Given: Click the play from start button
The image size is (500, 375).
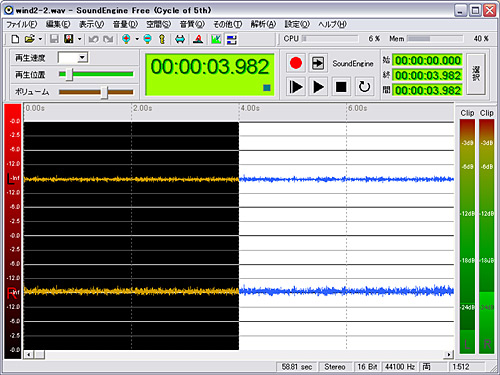Looking at the screenshot, I should [296, 87].
